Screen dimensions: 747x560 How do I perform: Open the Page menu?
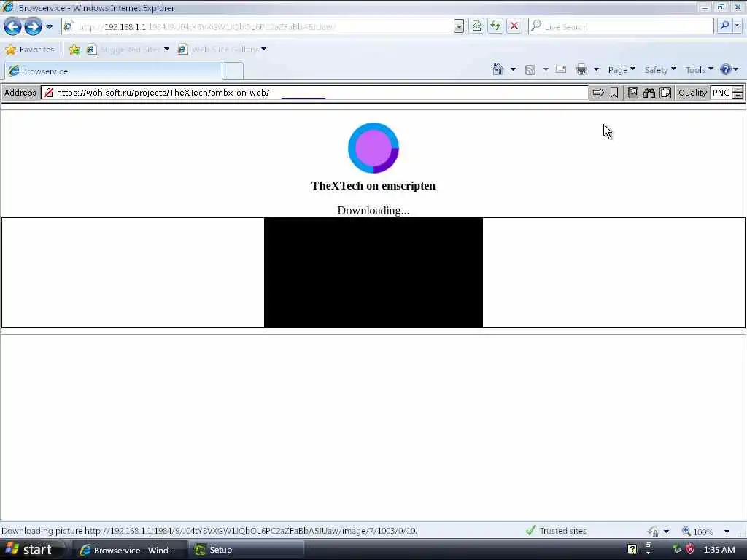pos(622,70)
